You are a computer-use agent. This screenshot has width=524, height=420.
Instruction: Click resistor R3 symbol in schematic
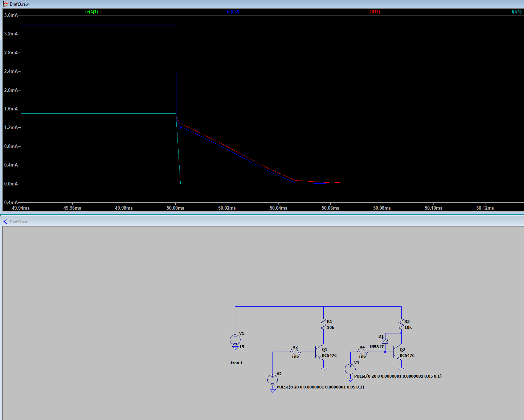click(x=401, y=324)
